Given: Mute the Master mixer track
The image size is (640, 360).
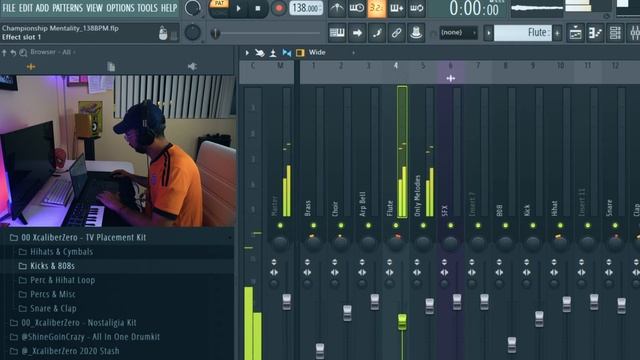Looking at the screenshot, I should click(x=280, y=225).
